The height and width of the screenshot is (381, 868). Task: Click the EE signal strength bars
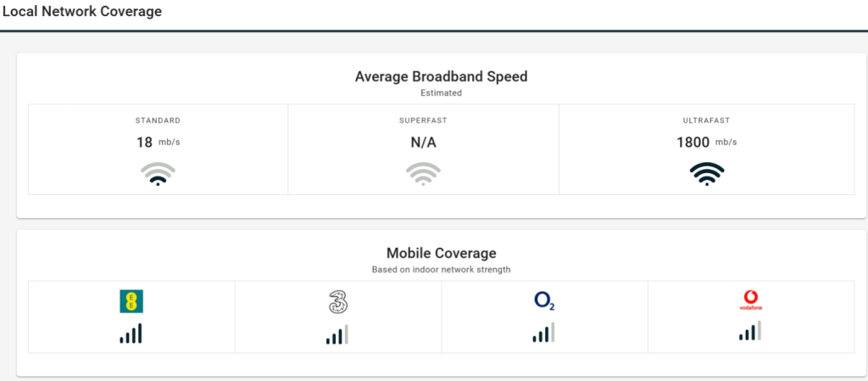[131, 333]
